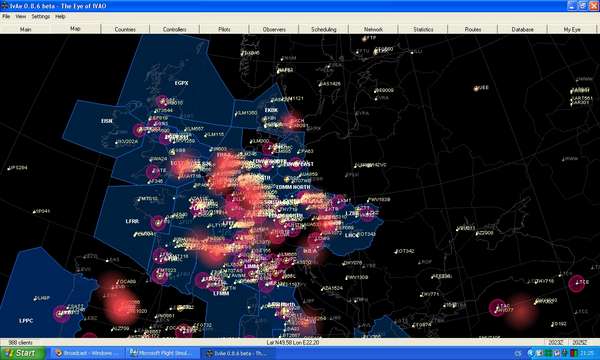The height and width of the screenshot is (360, 600).
Task: Open the Windows Start menu
Action: (23, 353)
